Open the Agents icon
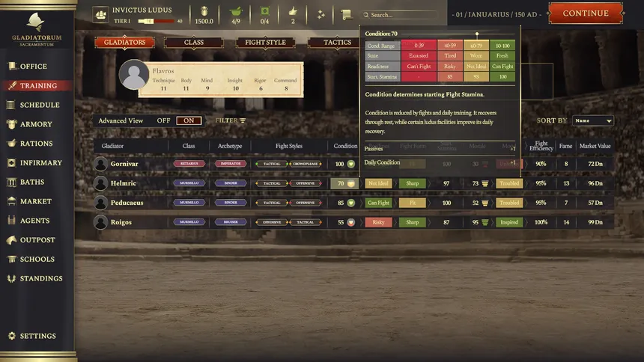This screenshot has width=644, height=362. [x=11, y=221]
